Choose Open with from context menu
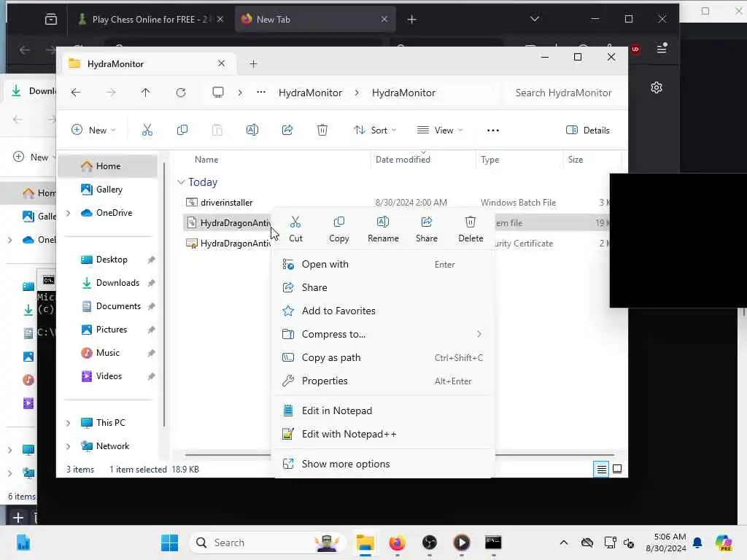Image resolution: width=747 pixels, height=560 pixels. click(x=382, y=264)
